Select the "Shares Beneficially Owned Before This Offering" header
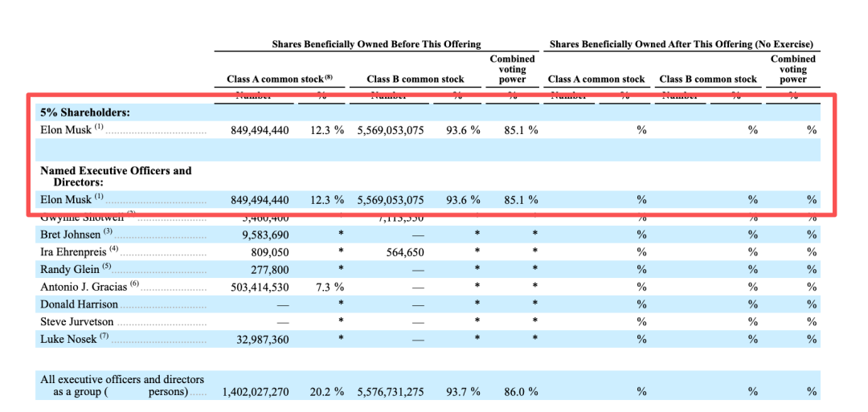 (x=376, y=44)
